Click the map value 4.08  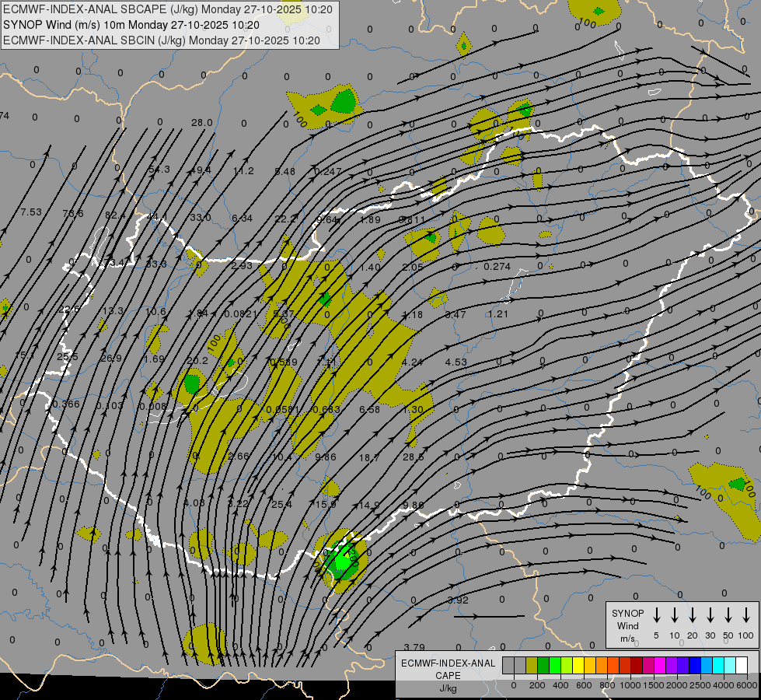(194, 502)
